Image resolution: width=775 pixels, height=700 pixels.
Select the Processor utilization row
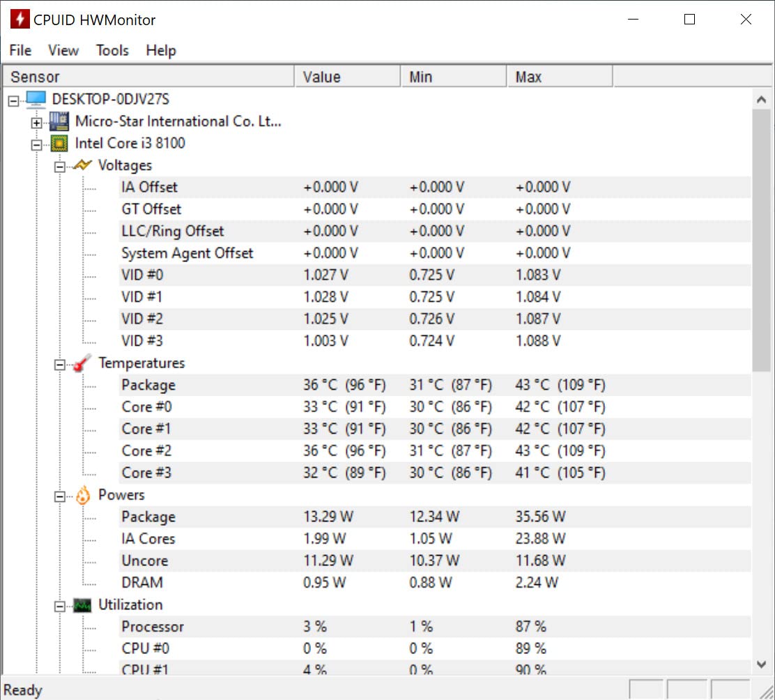coord(435,627)
